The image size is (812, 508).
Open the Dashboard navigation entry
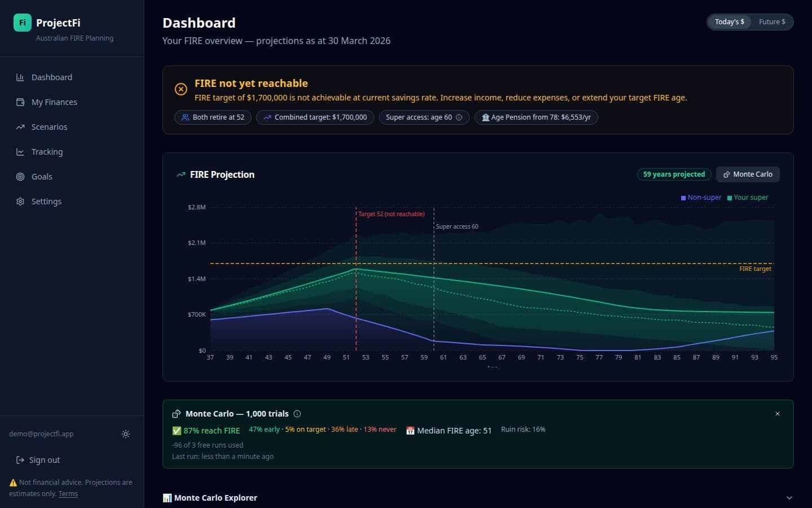coord(52,77)
